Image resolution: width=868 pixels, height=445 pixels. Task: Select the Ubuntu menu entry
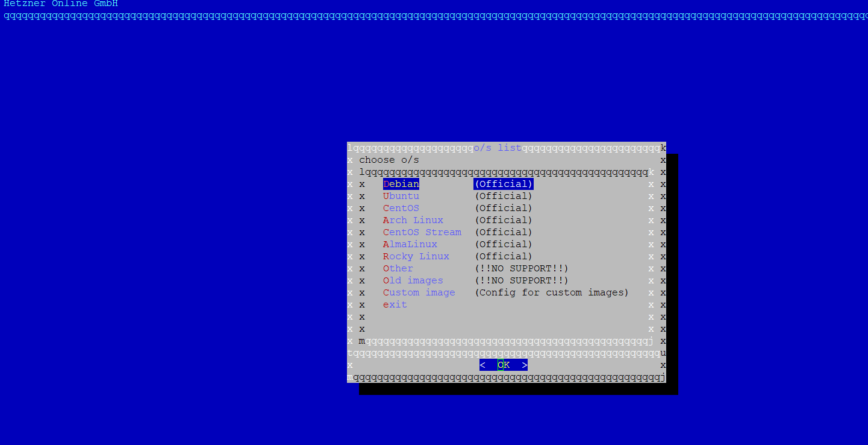click(401, 196)
